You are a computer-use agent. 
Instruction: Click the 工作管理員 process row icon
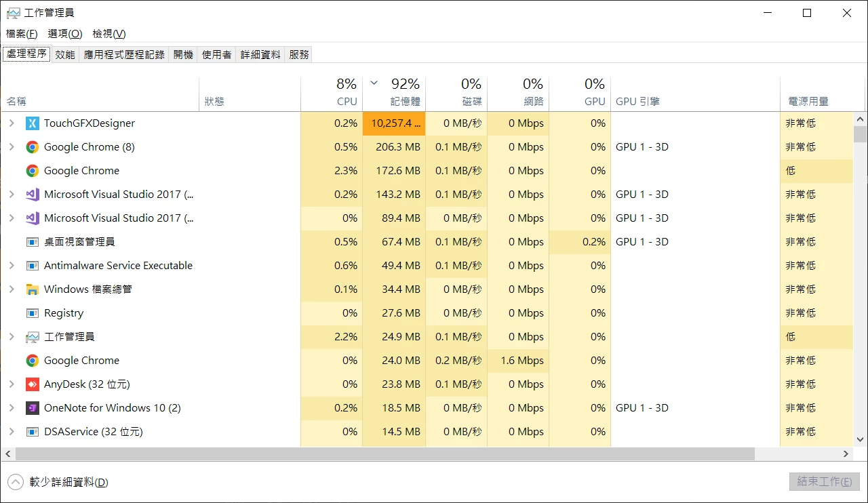(x=32, y=337)
